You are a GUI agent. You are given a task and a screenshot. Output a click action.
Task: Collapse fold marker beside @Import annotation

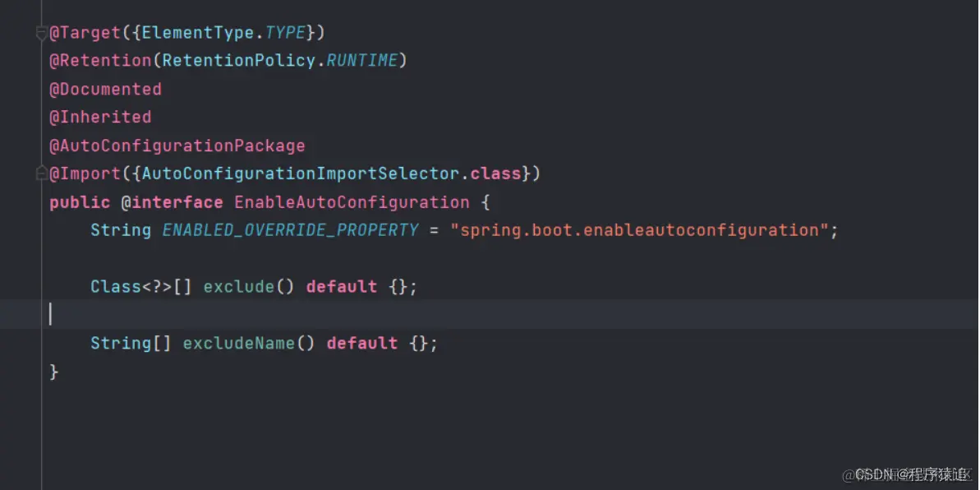pos(41,174)
